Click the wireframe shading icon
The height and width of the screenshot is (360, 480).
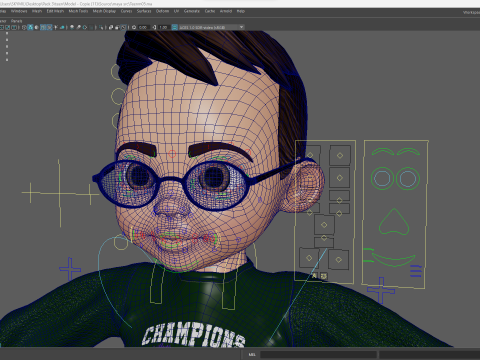(x=24, y=27)
